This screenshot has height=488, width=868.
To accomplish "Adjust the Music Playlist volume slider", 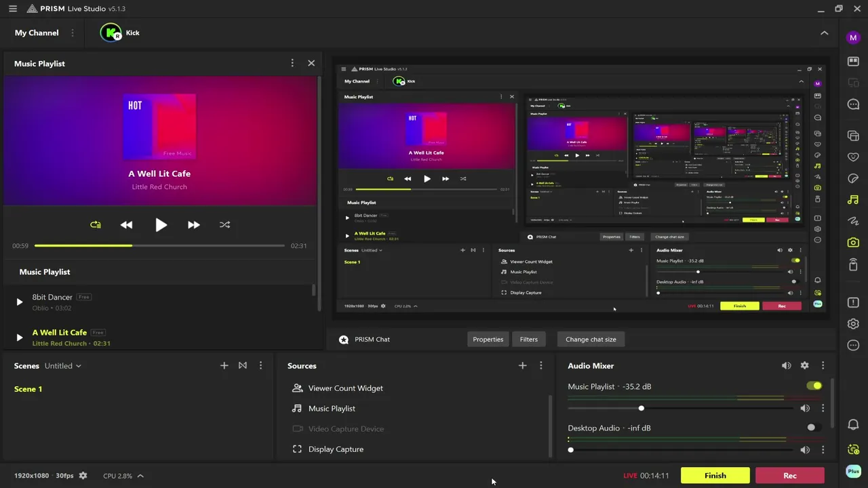I will click(x=680, y=408).
